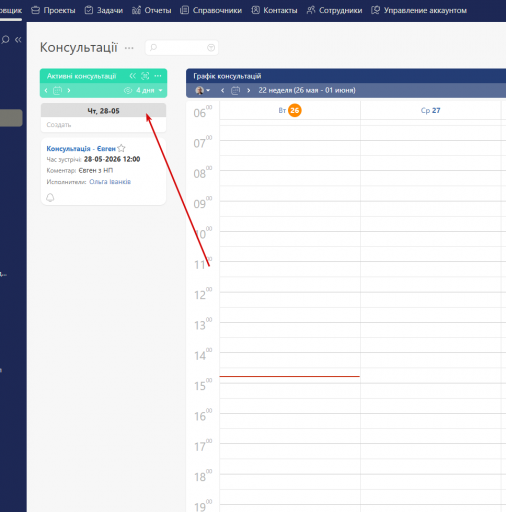Click the Активні консультації panel title
Image resolution: width=506 pixels, height=512 pixels.
tap(81, 76)
